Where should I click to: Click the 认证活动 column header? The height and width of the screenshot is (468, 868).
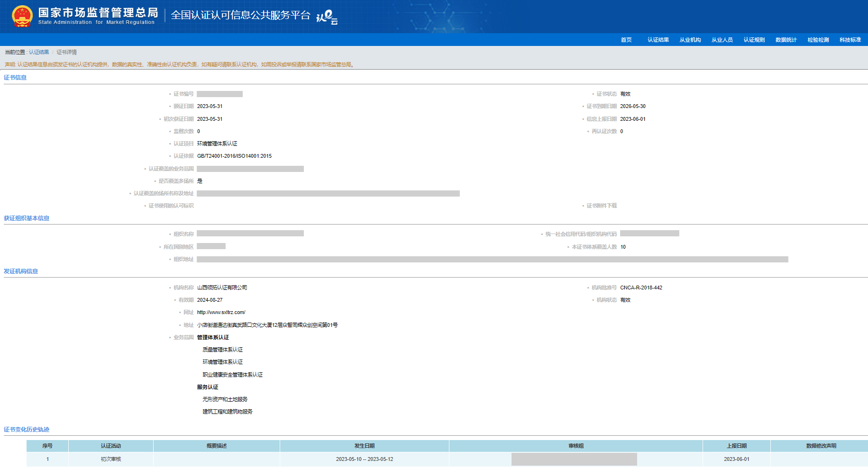tap(110, 446)
